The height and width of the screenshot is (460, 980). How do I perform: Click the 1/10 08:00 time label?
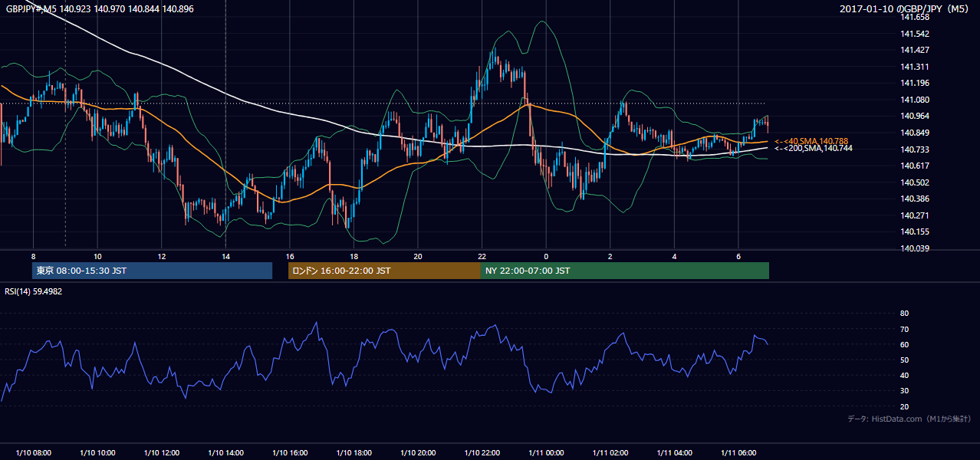(33, 453)
